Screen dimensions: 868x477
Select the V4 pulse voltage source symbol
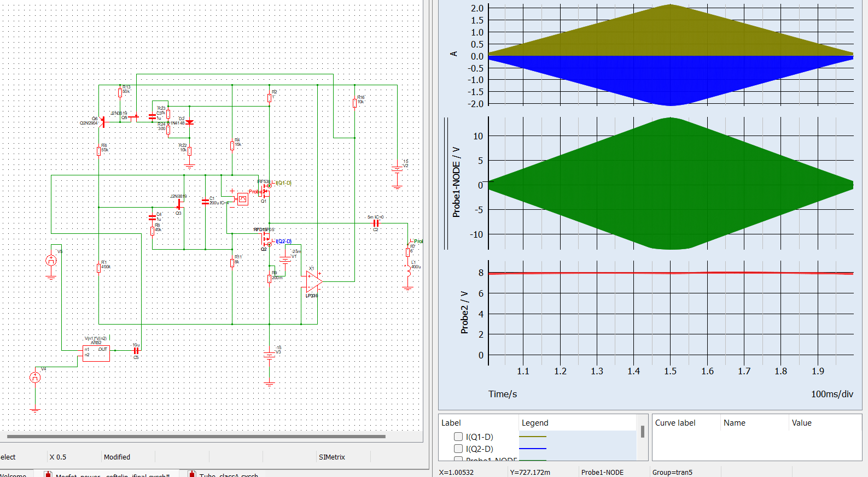pos(35,377)
